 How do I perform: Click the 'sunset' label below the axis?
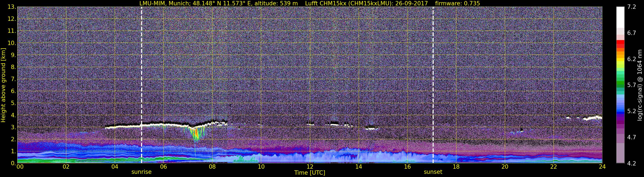[x=433, y=172]
